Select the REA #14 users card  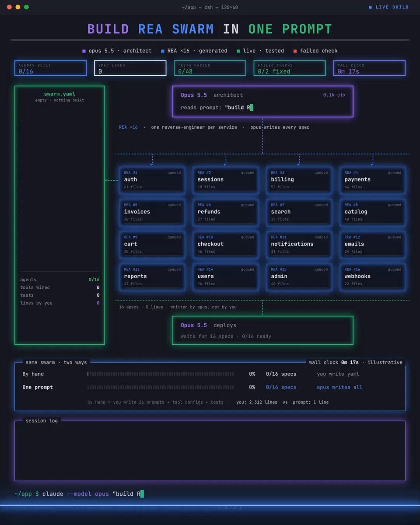coord(226,277)
